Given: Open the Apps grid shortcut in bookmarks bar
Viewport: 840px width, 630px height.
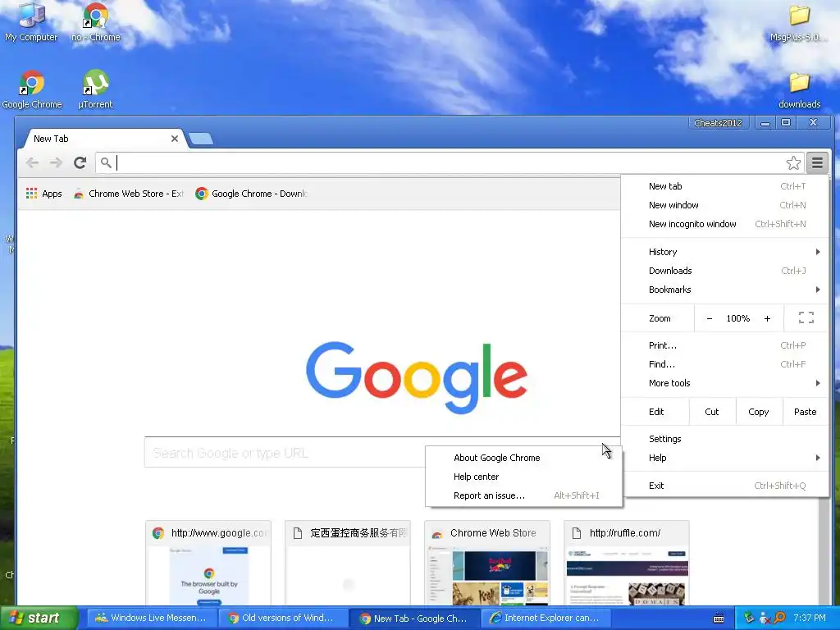Looking at the screenshot, I should pyautogui.click(x=44, y=194).
